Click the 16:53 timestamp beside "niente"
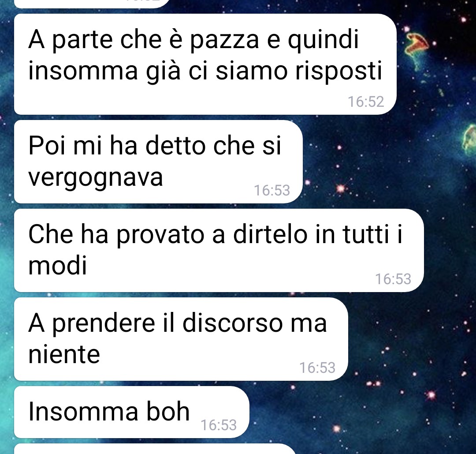The width and height of the screenshot is (476, 454). 317,368
